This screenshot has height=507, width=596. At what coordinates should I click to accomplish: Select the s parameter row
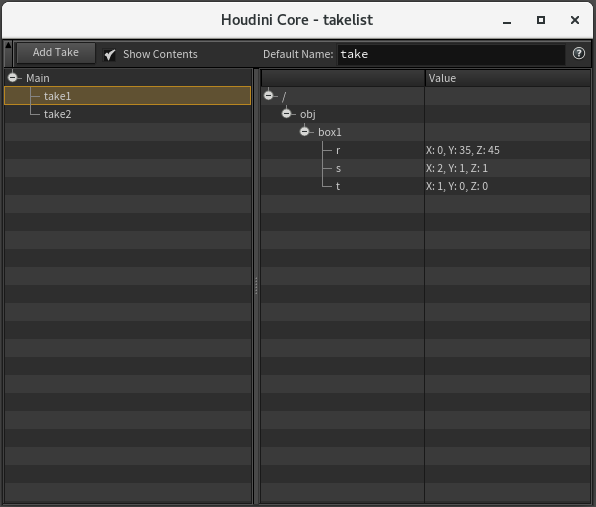(425, 168)
